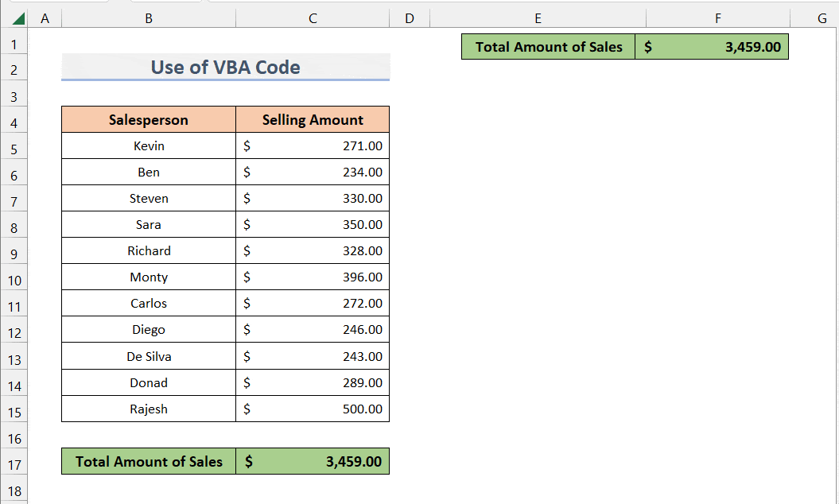
Task: Click Carlos's selling amount 272.00
Action: (x=313, y=303)
